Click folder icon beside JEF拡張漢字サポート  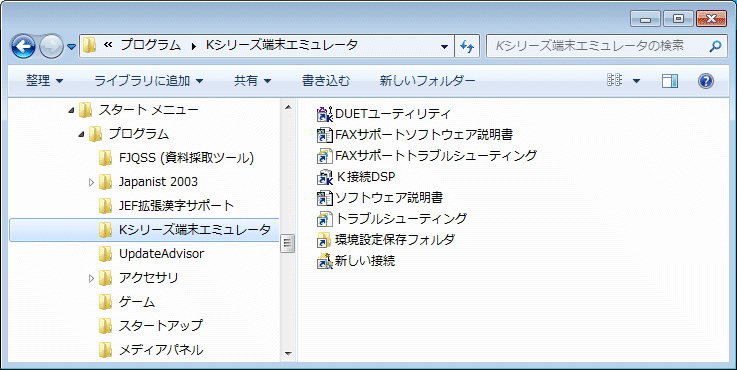click(106, 206)
